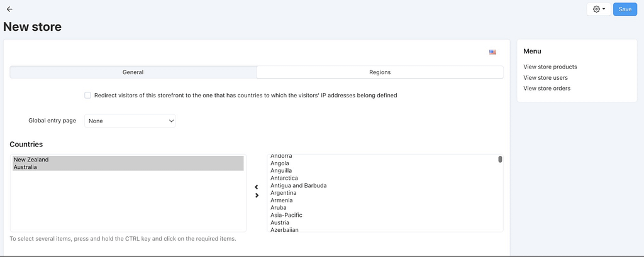Open the Global entry page dropdown
Image resolution: width=644 pixels, height=257 pixels.
pyautogui.click(x=130, y=121)
